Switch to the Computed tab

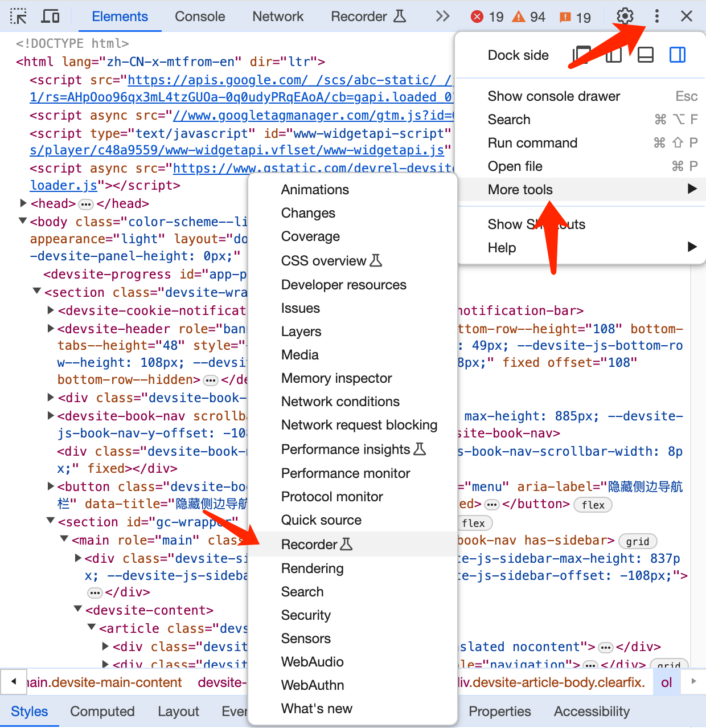point(102,711)
